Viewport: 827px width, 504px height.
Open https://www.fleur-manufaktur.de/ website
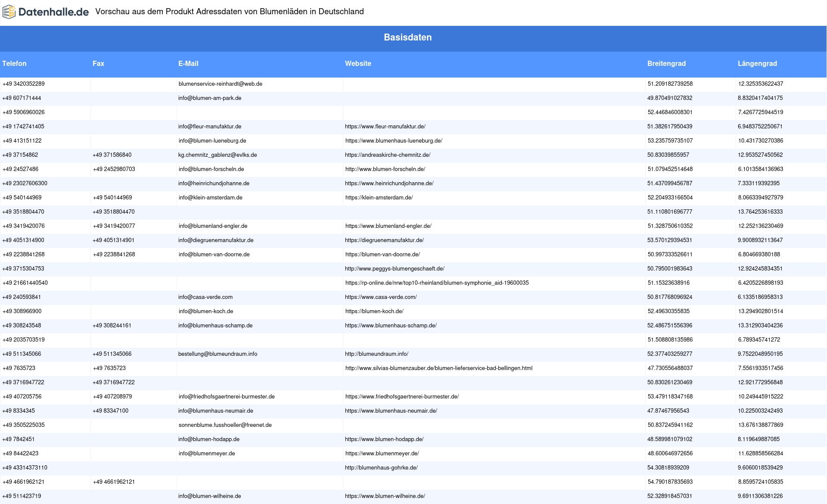385,127
